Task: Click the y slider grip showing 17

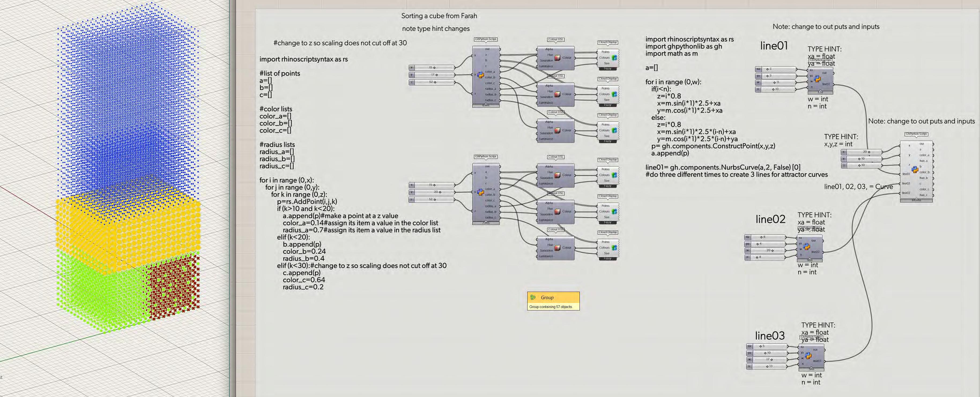Action: coord(437,75)
